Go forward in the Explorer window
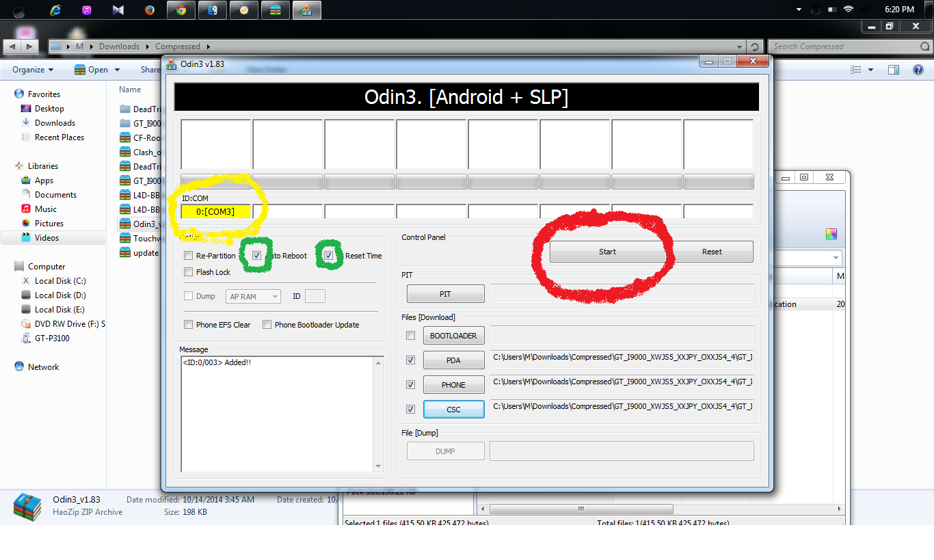The image size is (934, 560). 29,46
